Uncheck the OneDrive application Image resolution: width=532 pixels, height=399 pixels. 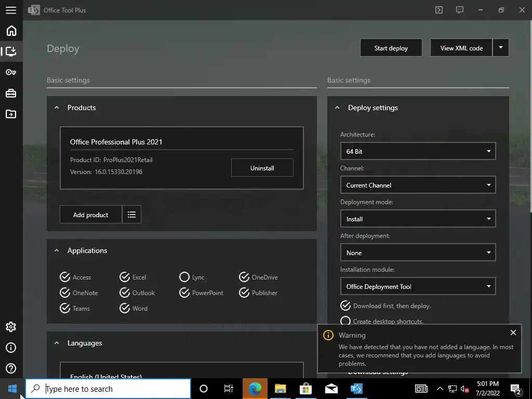(244, 277)
